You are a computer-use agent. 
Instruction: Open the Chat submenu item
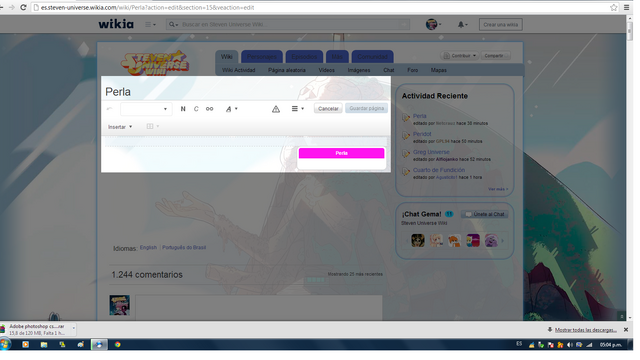(389, 70)
